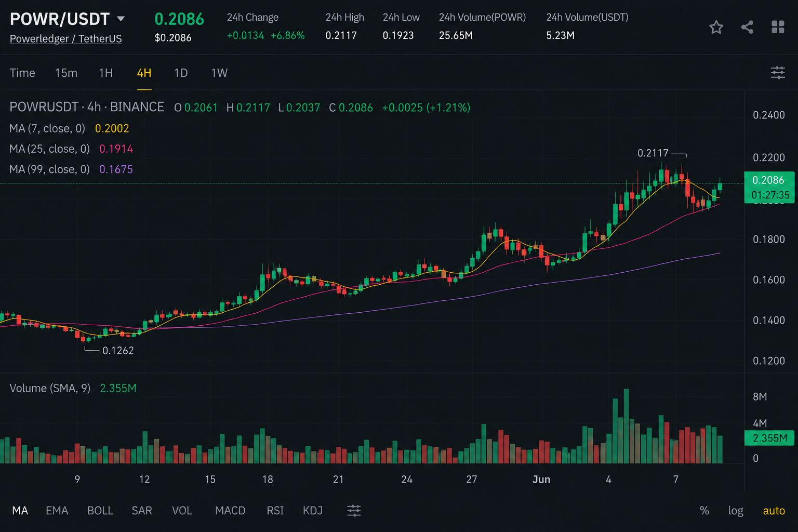Click the 24h Low value 0.1923
The width and height of the screenshot is (798, 532).
(x=398, y=35)
